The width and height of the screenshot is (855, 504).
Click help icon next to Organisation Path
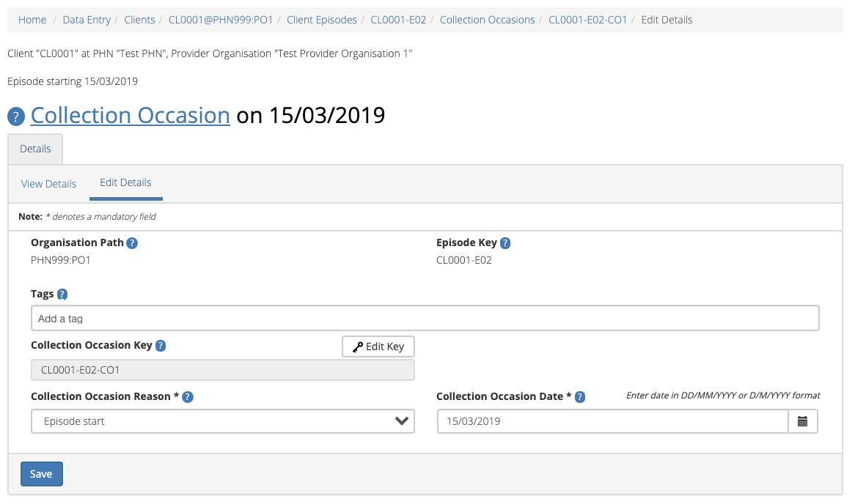point(132,243)
